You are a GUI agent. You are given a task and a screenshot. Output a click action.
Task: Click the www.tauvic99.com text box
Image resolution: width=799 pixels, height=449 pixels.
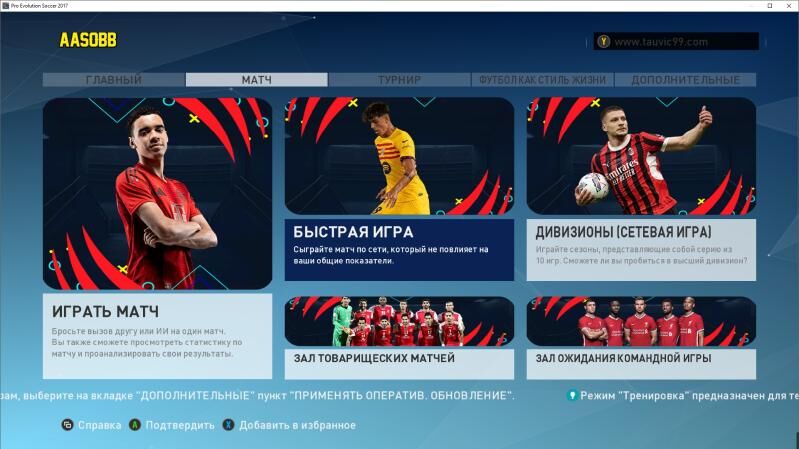[676, 41]
